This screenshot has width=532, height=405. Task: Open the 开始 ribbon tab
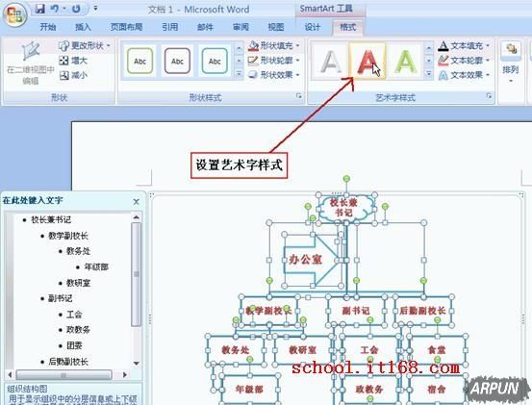pyautogui.click(x=48, y=27)
